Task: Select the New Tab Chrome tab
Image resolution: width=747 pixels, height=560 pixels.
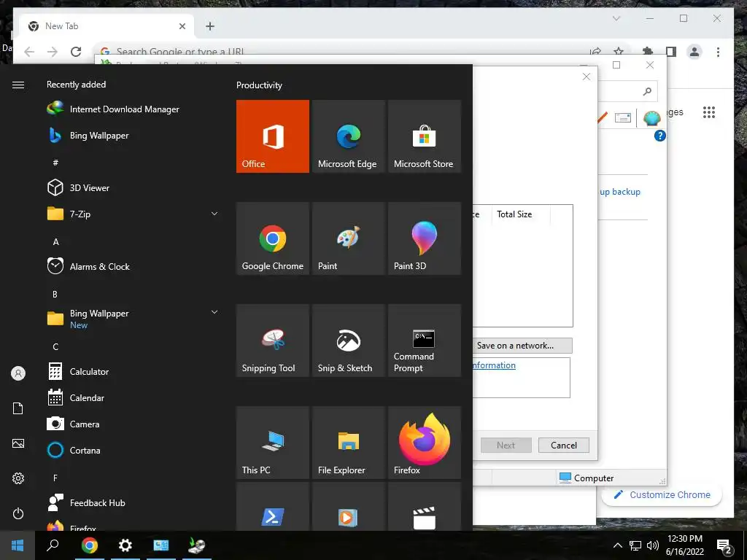Action: [x=107, y=26]
